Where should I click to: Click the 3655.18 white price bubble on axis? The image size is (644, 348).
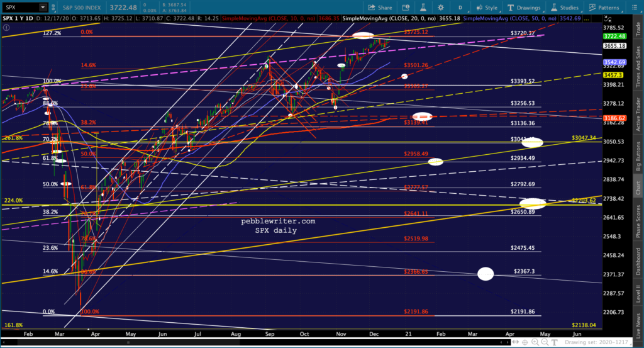click(614, 45)
